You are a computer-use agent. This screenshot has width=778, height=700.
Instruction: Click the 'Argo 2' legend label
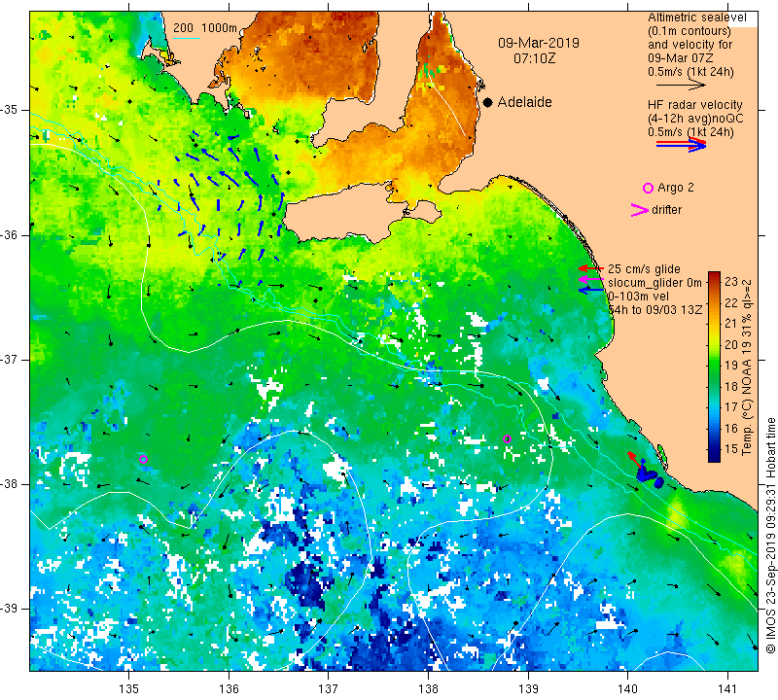(675, 188)
